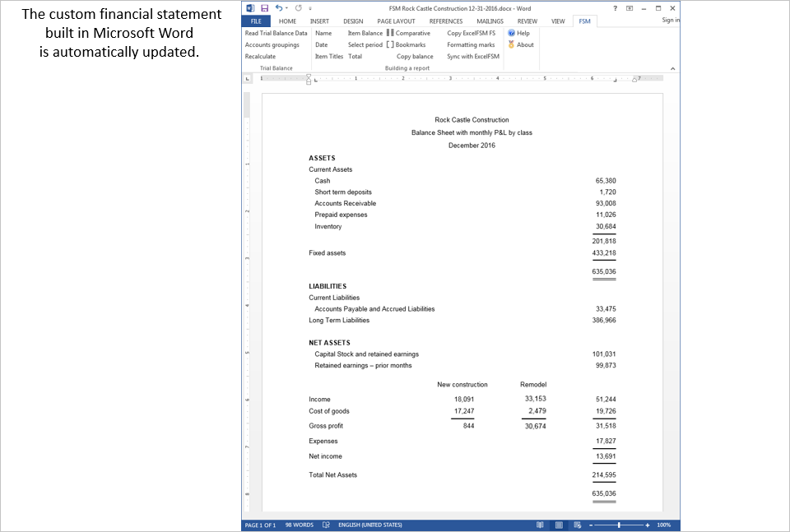
Task: Click the ASSETS heading in document
Action: click(322, 158)
